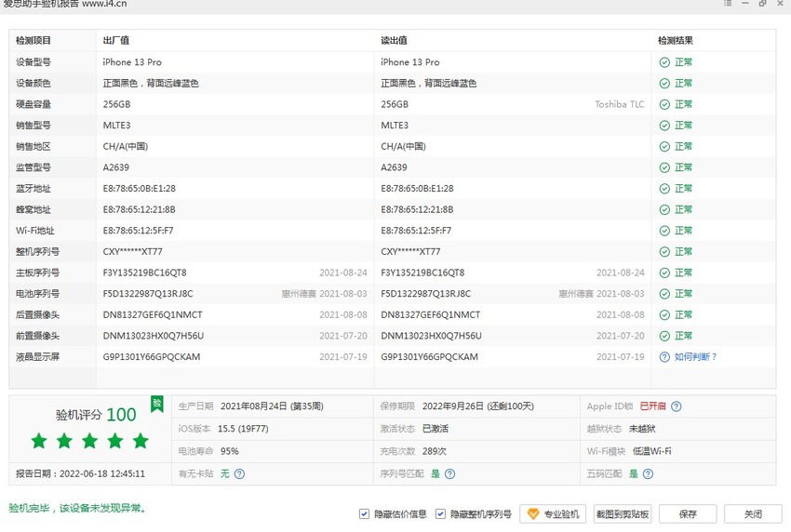
Task: Toggle the 隐藏整机序列号 checkbox
Action: pos(440,513)
